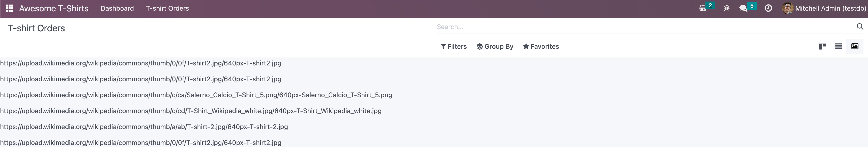This screenshot has width=868, height=147.
Task: Click the T-Shirt_Wikipedia_white.jpg URL
Action: point(191,111)
